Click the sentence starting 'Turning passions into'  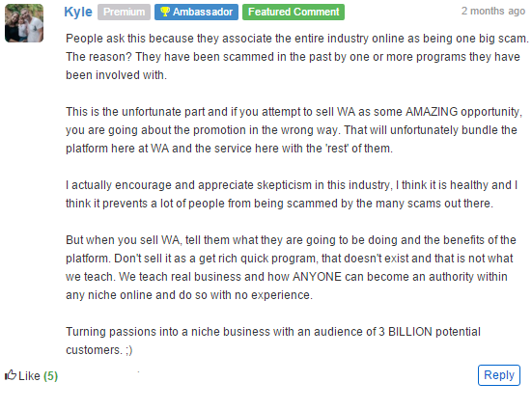[x=273, y=341]
